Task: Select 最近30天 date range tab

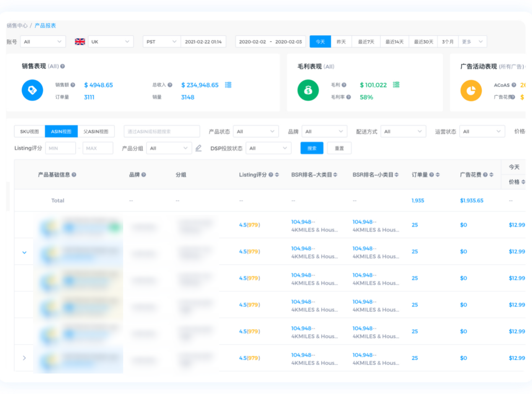Action: [423, 42]
